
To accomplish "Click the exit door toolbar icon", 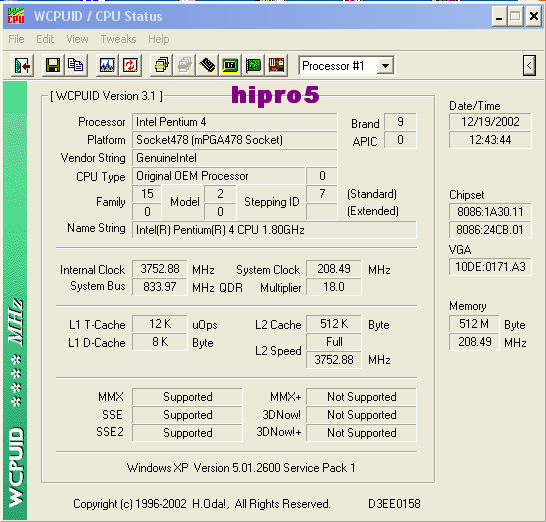I will coord(23,65).
